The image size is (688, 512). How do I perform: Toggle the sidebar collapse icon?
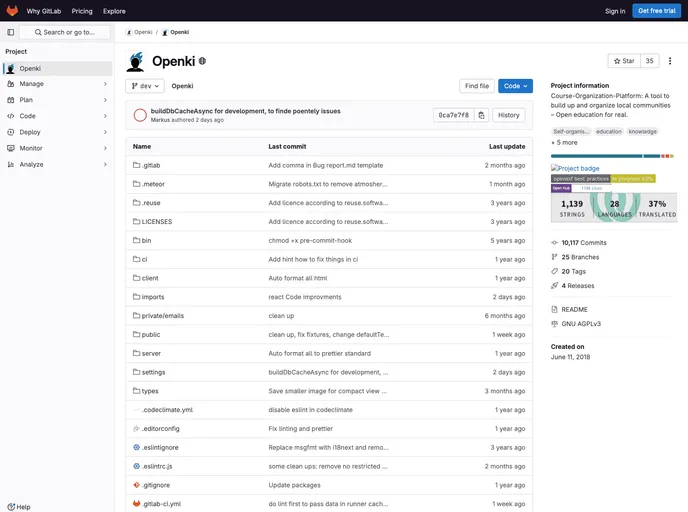11,32
